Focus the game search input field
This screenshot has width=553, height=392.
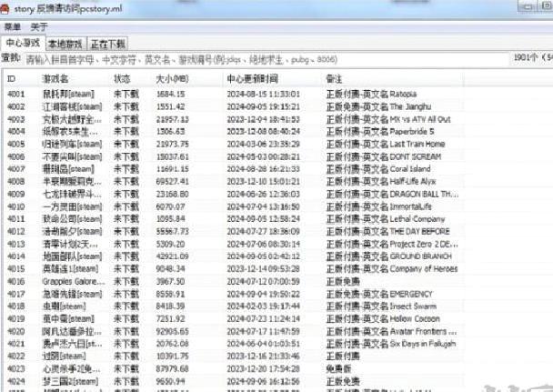[x=266, y=60]
